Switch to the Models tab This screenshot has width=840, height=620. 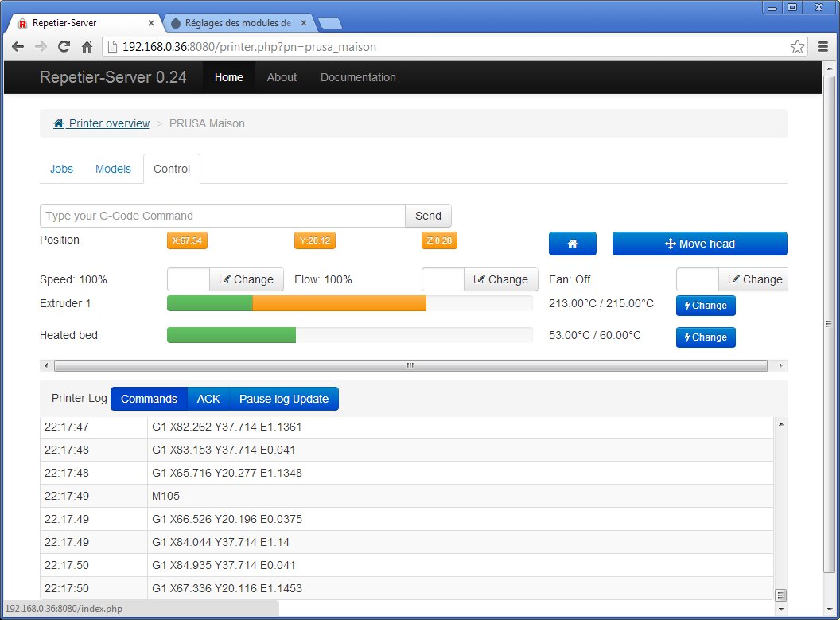point(113,169)
